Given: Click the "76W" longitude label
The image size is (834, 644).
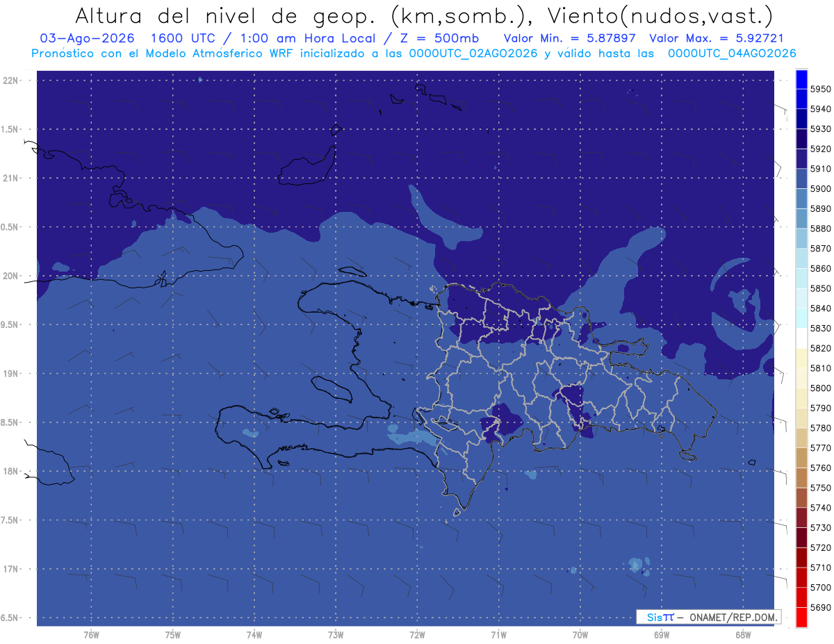Looking at the screenshot, I should click(x=91, y=635).
